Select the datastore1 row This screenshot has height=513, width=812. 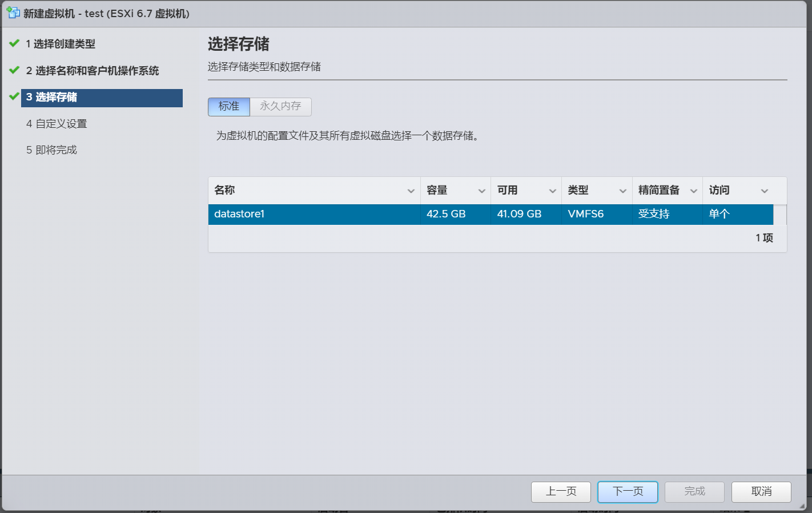314,215
